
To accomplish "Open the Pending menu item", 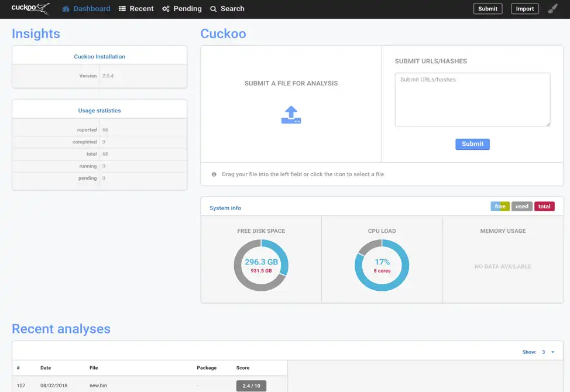I will pyautogui.click(x=182, y=9).
